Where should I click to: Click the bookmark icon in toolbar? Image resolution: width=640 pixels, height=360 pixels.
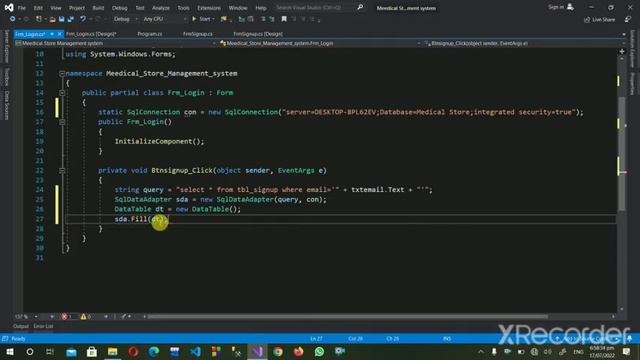[284, 19]
